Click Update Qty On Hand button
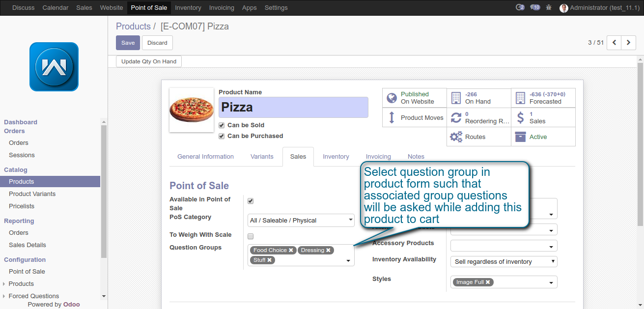This screenshot has width=644, height=309. pyautogui.click(x=149, y=61)
